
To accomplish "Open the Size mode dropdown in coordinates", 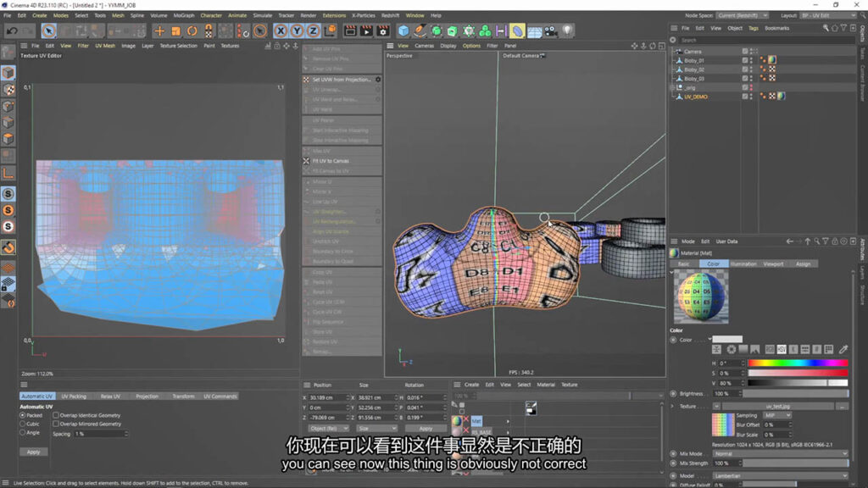I will (x=376, y=428).
